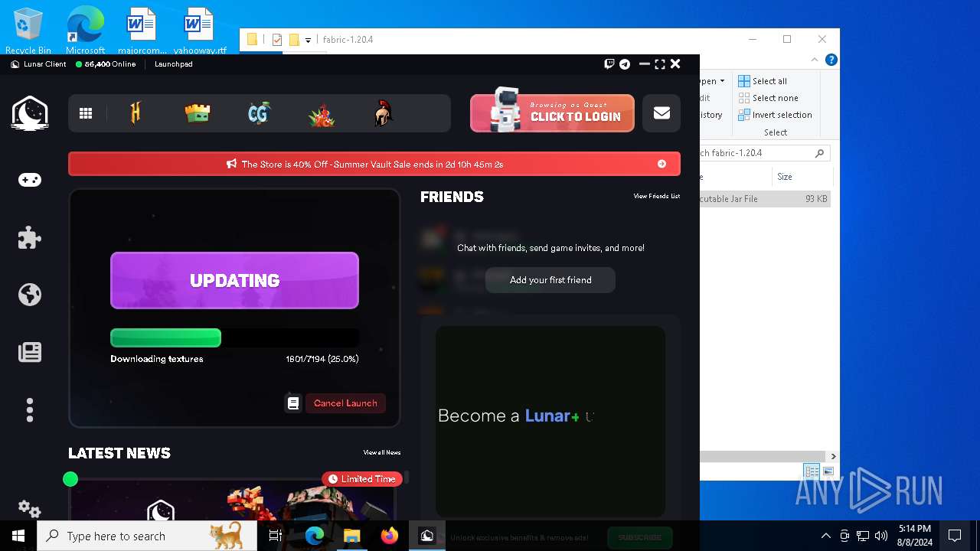Select the red and green leaf server icon
980x551 pixels.
coord(322,114)
